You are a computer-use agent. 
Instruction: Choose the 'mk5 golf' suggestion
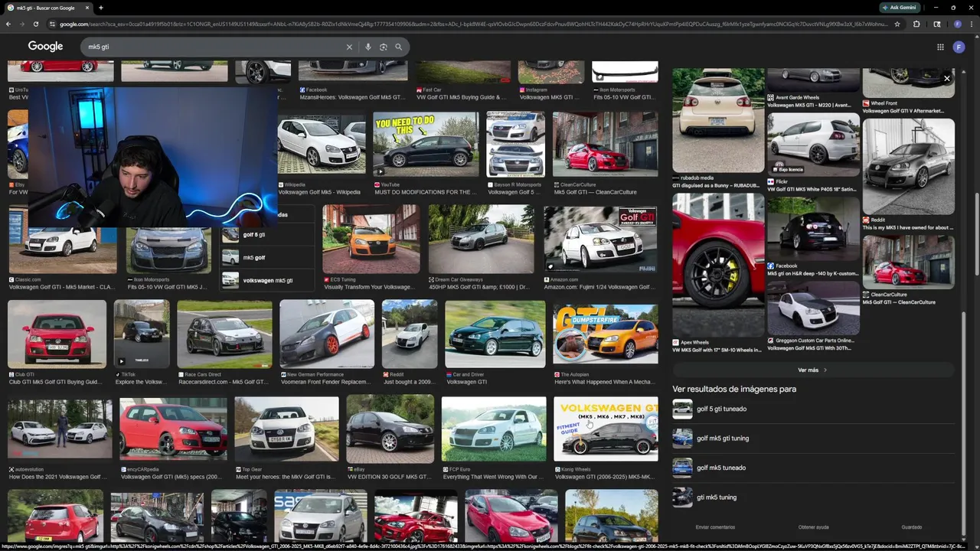coord(268,258)
